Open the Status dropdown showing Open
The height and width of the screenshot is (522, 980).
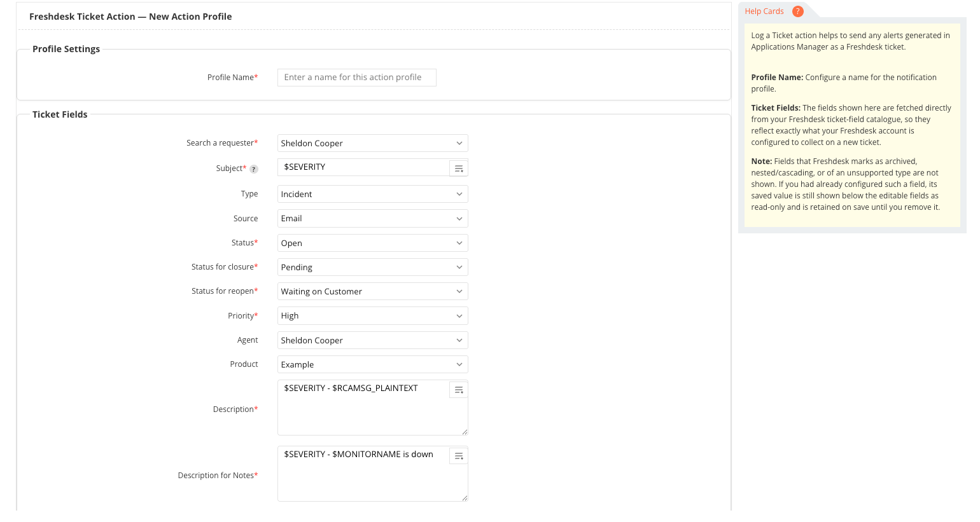coord(373,243)
